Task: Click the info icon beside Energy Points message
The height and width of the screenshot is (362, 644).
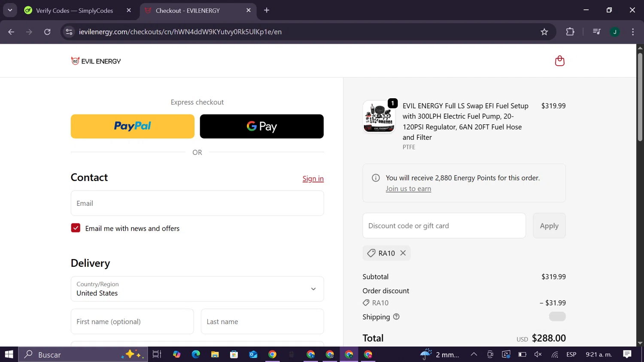Action: coord(376,178)
